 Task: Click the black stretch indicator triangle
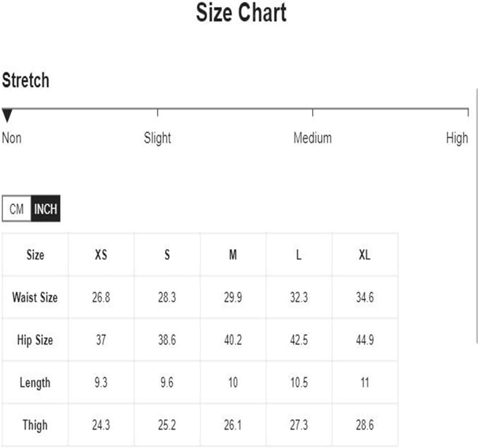(x=7, y=115)
